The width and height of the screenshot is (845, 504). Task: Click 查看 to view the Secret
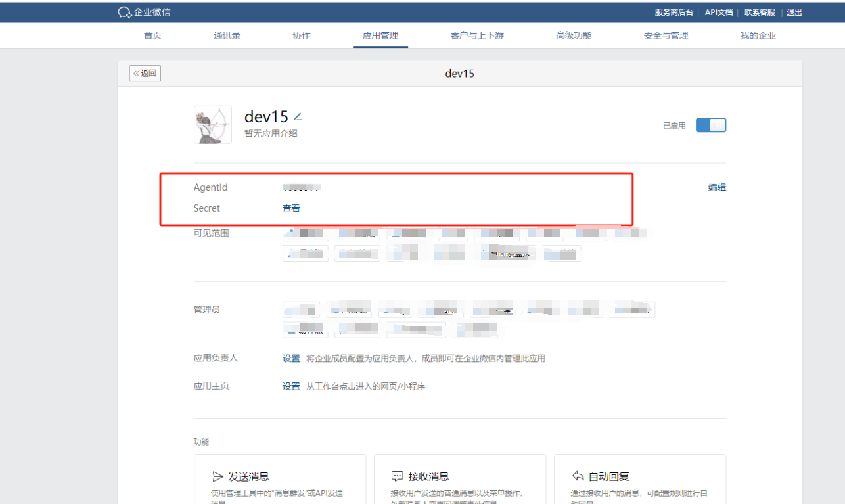coord(291,208)
